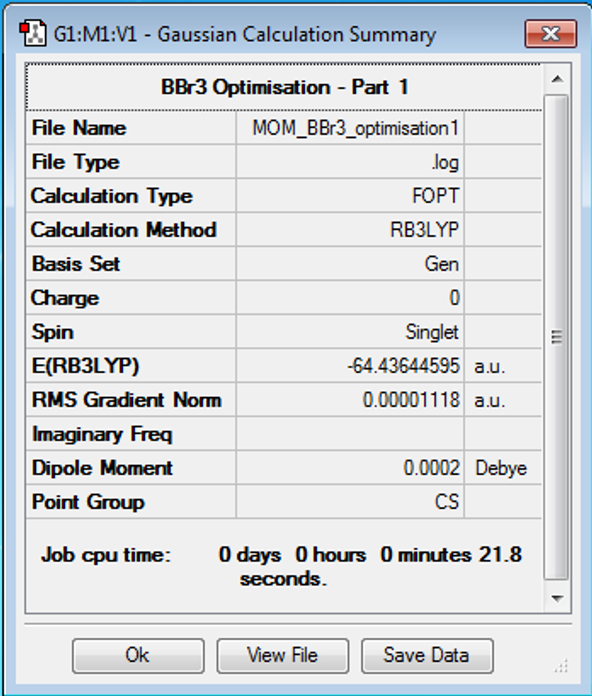Select the empty Imaginary Freq cell
The height and width of the screenshot is (696, 592).
(x=350, y=434)
